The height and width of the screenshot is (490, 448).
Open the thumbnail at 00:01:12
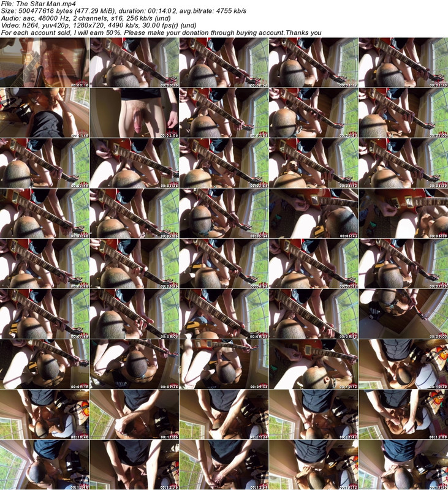pos(313,62)
